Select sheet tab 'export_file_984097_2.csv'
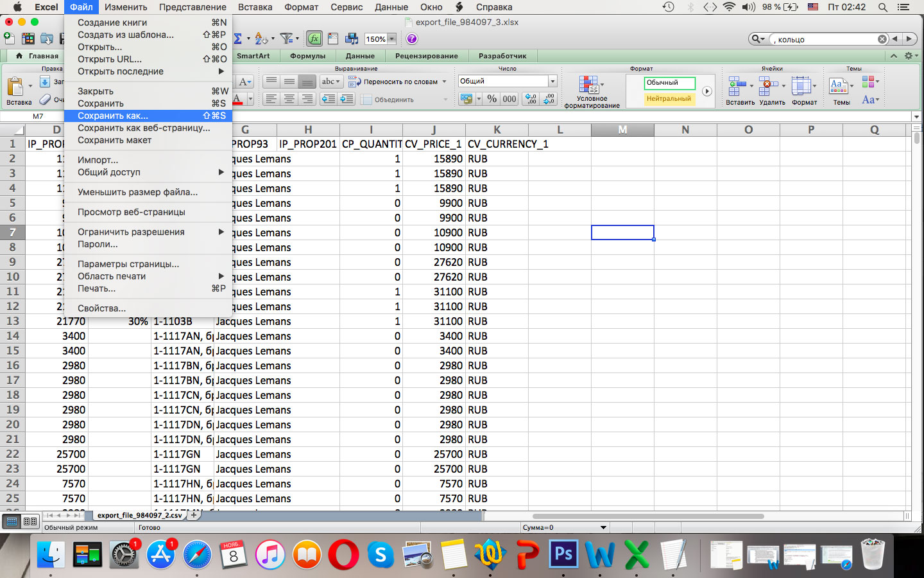 139,515
